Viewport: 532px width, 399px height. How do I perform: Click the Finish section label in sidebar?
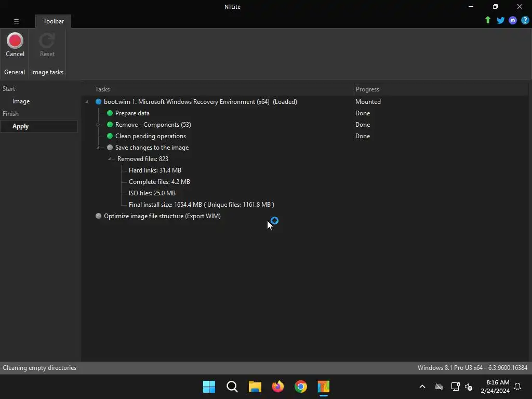click(x=10, y=114)
